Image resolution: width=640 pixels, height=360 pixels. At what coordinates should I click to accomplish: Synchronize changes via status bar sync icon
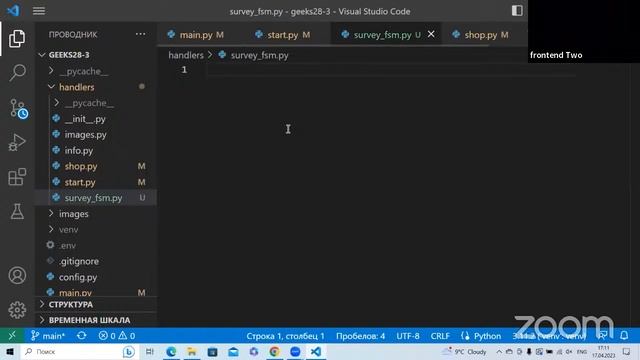(81, 336)
